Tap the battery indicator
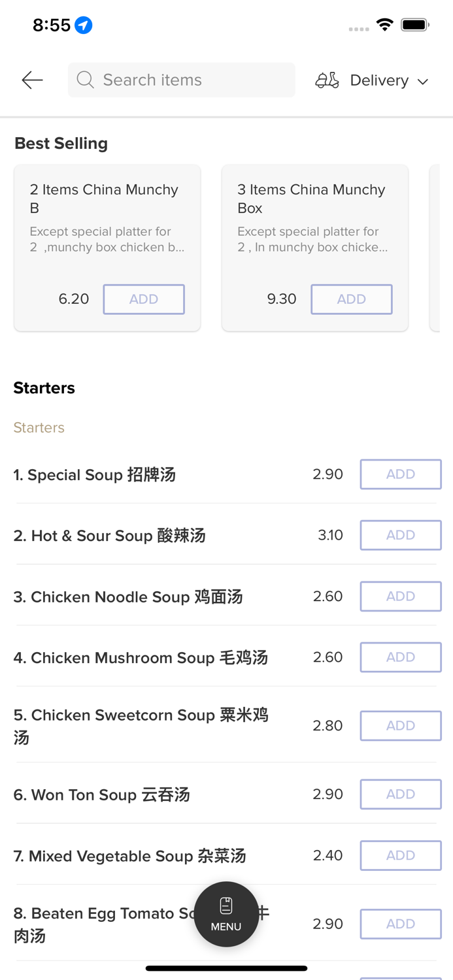Image resolution: width=453 pixels, height=980 pixels. (x=414, y=24)
